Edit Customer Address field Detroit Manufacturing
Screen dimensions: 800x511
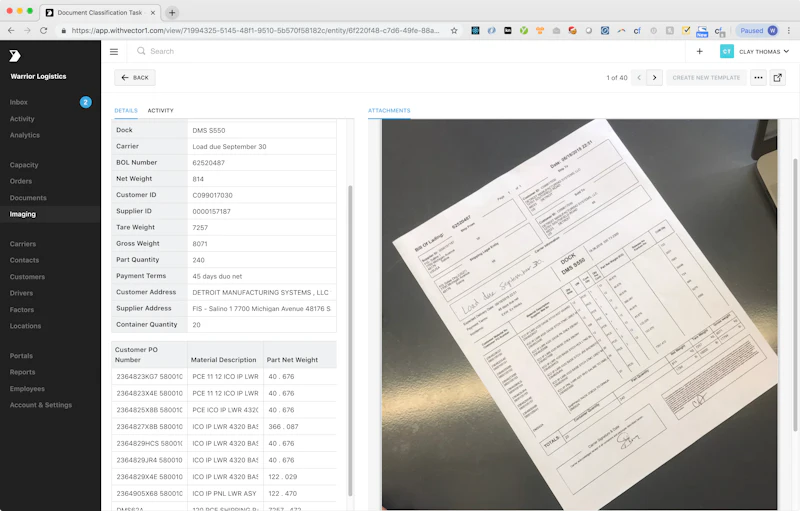click(262, 292)
